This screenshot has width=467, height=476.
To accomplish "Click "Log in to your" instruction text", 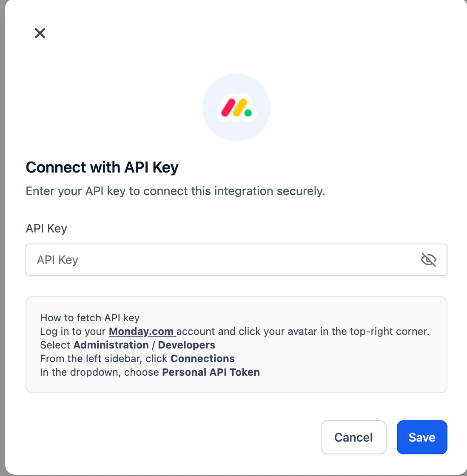I will (74, 331).
